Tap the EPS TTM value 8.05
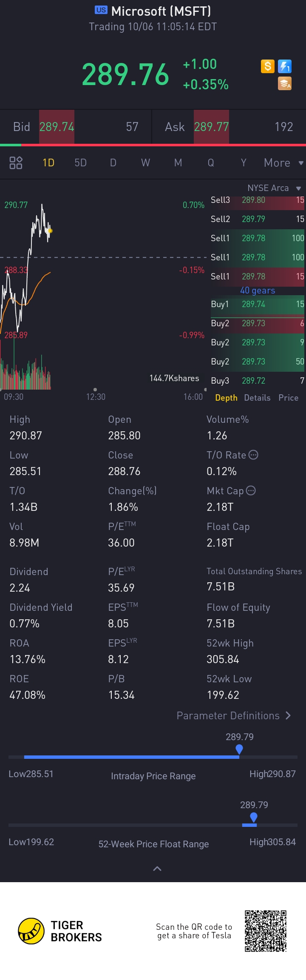 [x=118, y=624]
